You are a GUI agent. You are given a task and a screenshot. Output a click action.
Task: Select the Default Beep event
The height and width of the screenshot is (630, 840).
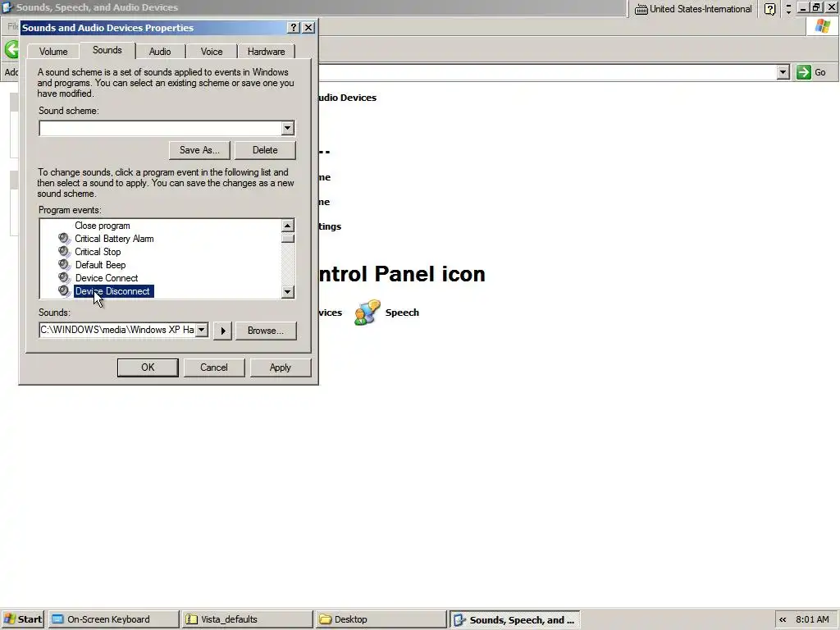(x=100, y=265)
